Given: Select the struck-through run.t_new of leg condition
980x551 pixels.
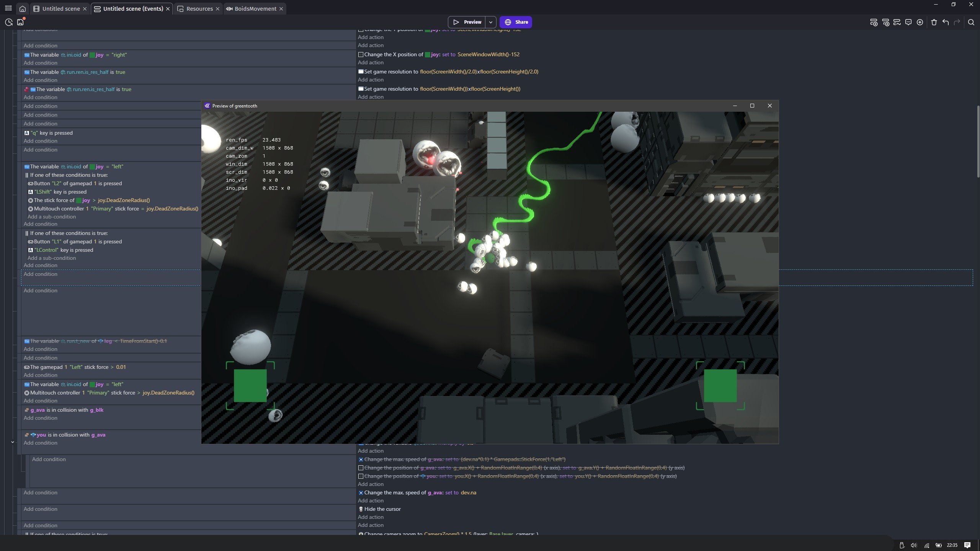Looking at the screenshot, I should click(96, 341).
